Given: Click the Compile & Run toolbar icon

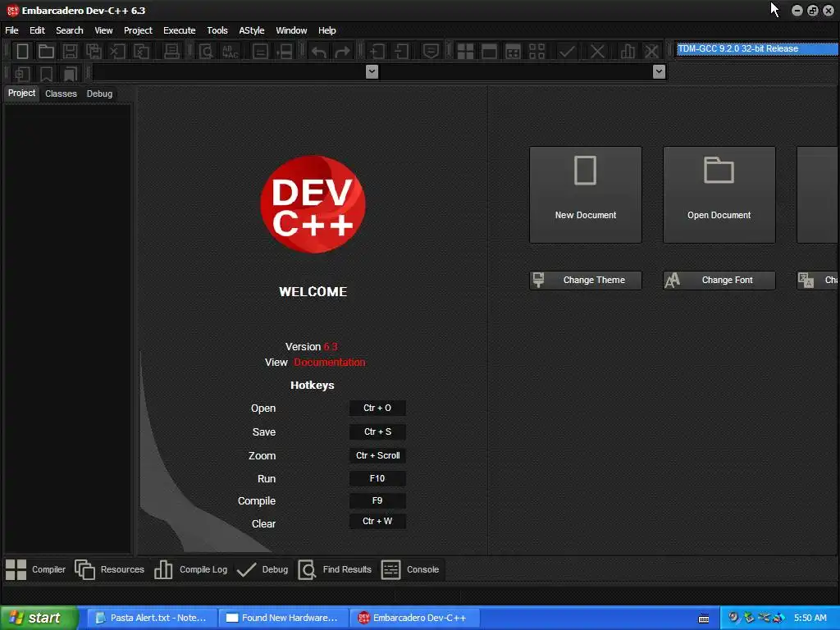Looking at the screenshot, I should pos(513,52).
